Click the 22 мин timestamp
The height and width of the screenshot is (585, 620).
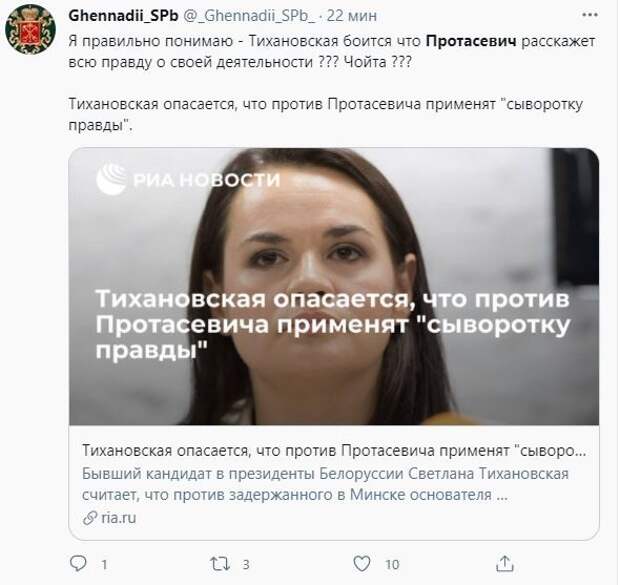(352, 16)
